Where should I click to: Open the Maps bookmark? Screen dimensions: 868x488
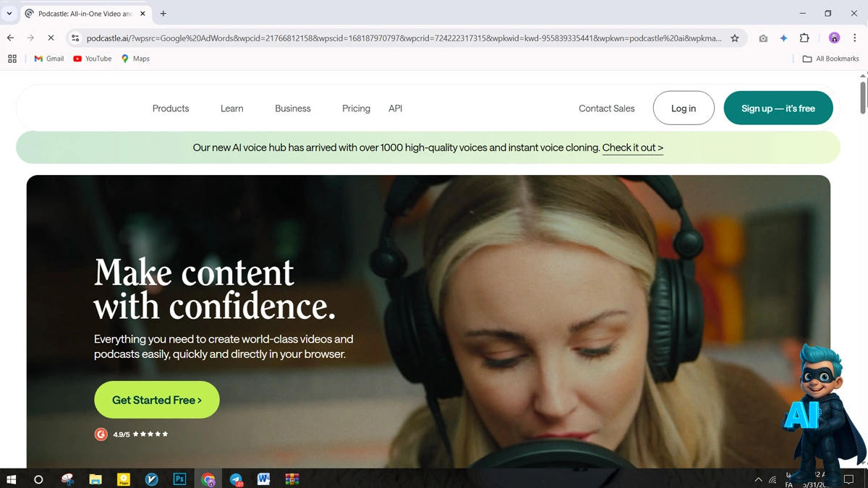135,59
